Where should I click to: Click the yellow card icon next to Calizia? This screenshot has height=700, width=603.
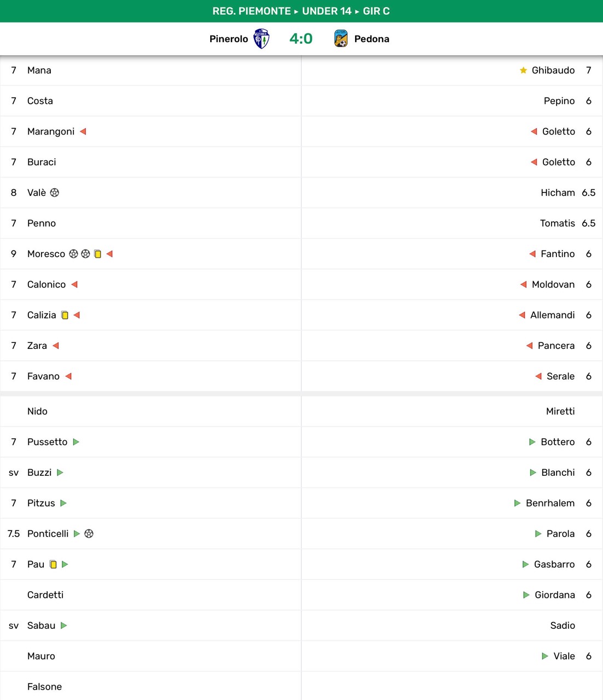65,315
